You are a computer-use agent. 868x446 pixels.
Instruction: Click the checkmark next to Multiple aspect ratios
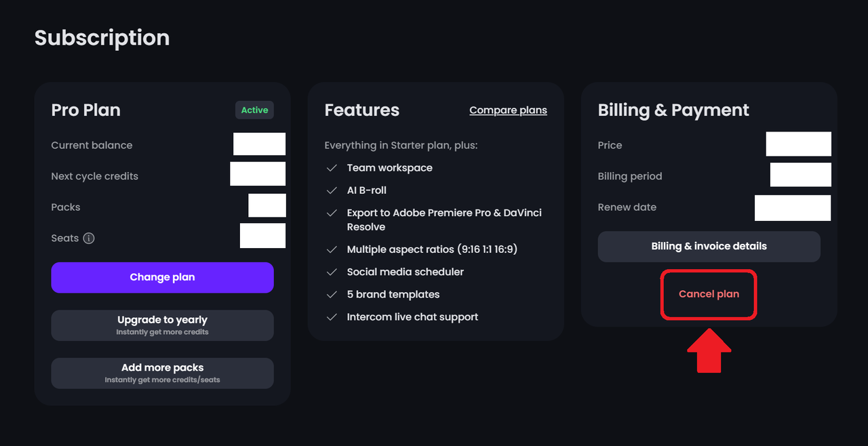pos(332,249)
